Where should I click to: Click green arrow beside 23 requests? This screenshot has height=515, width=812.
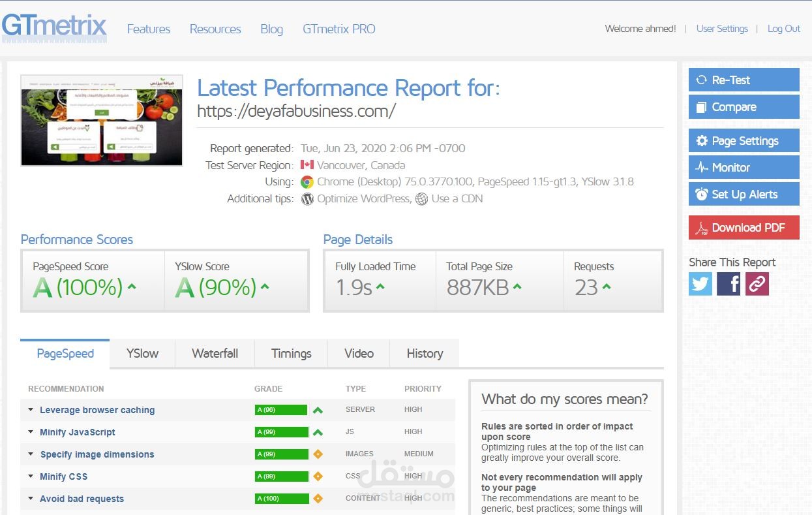pos(607,287)
